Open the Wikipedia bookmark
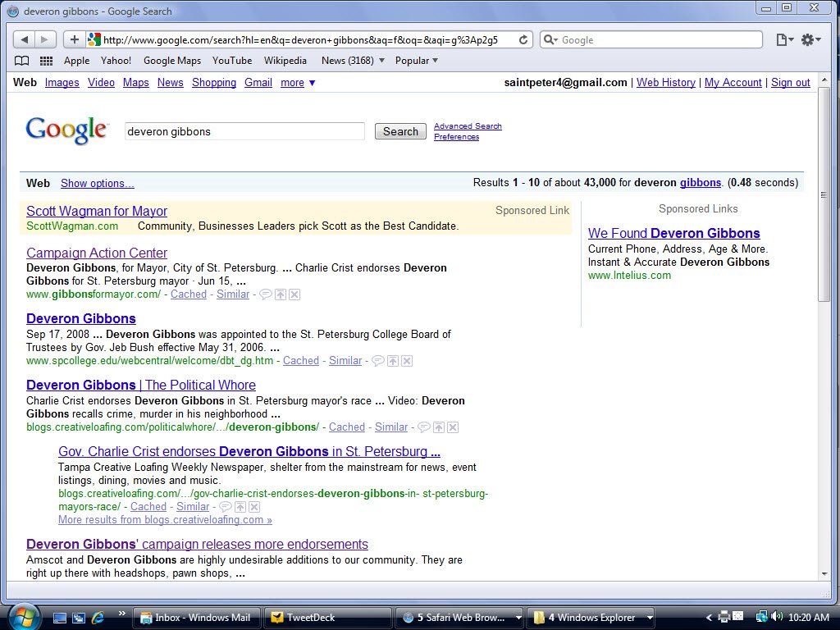This screenshot has height=630, width=840. pyautogui.click(x=285, y=61)
